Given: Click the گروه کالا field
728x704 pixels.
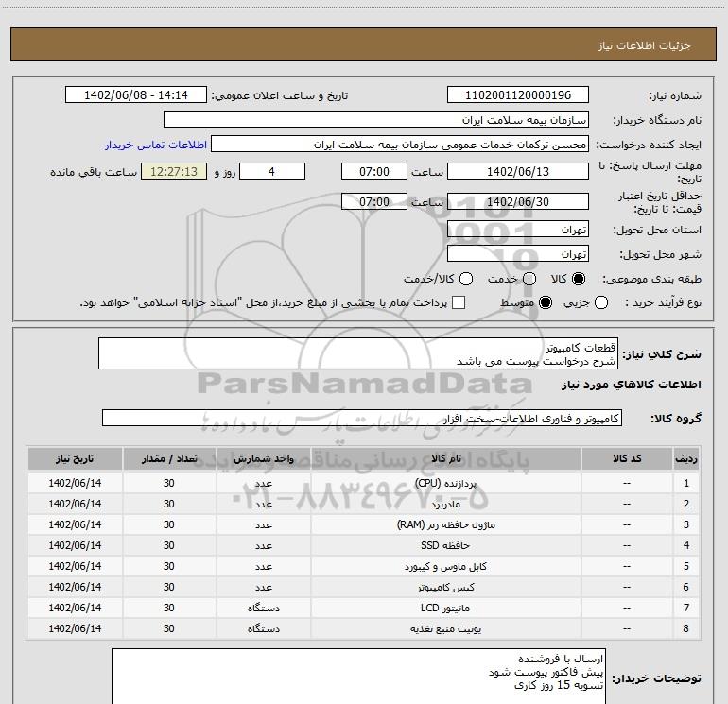Looking at the screenshot, I should tap(362, 418).
